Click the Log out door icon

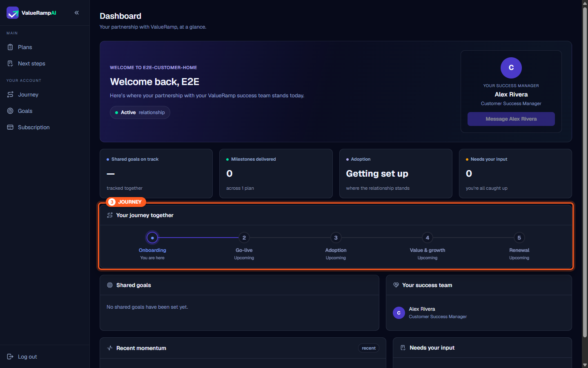(x=10, y=357)
